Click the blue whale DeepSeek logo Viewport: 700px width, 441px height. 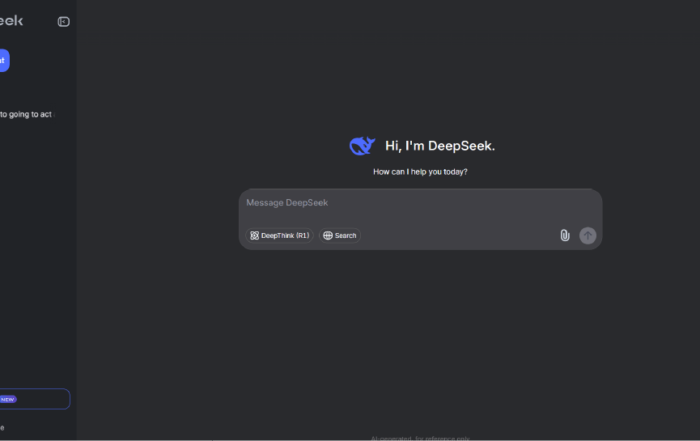361,146
